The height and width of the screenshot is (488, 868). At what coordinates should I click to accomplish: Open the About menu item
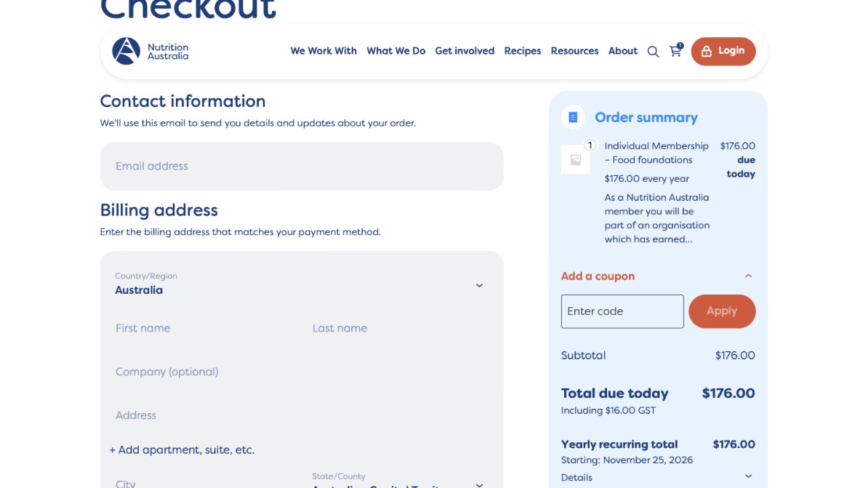point(623,51)
